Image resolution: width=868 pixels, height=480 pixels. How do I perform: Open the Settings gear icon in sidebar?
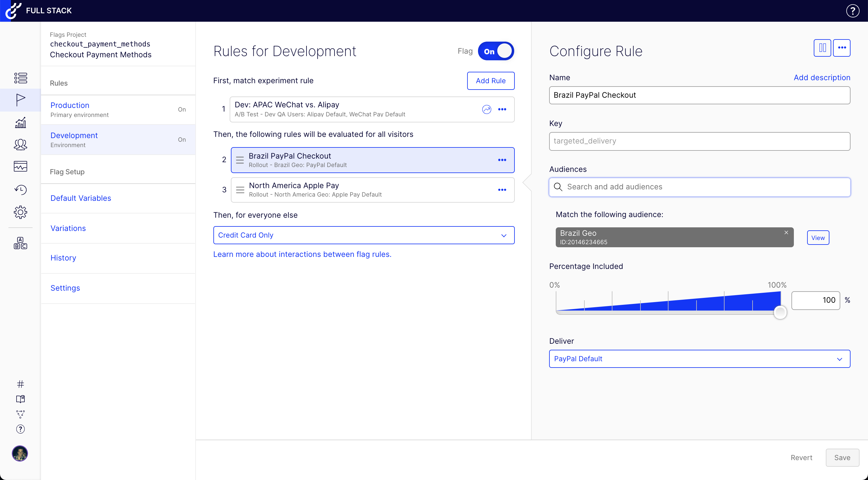point(20,212)
